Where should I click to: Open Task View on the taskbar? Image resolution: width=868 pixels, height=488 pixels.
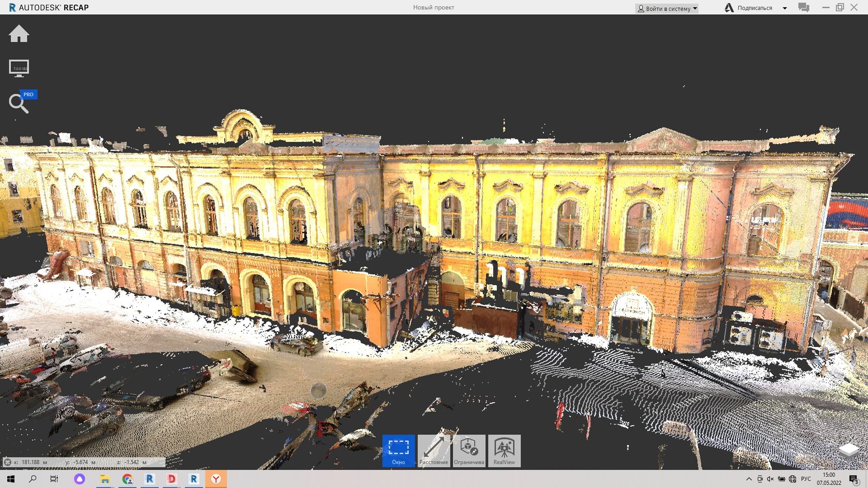click(54, 479)
